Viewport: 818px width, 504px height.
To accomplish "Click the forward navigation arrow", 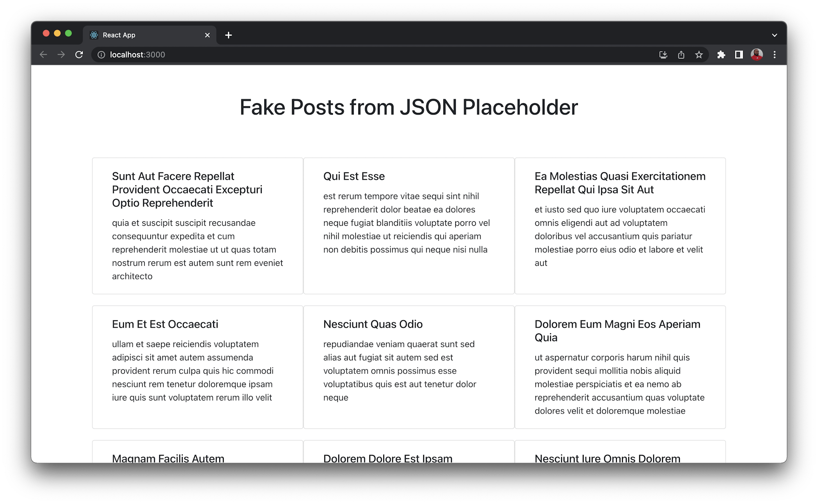I will pyautogui.click(x=61, y=54).
